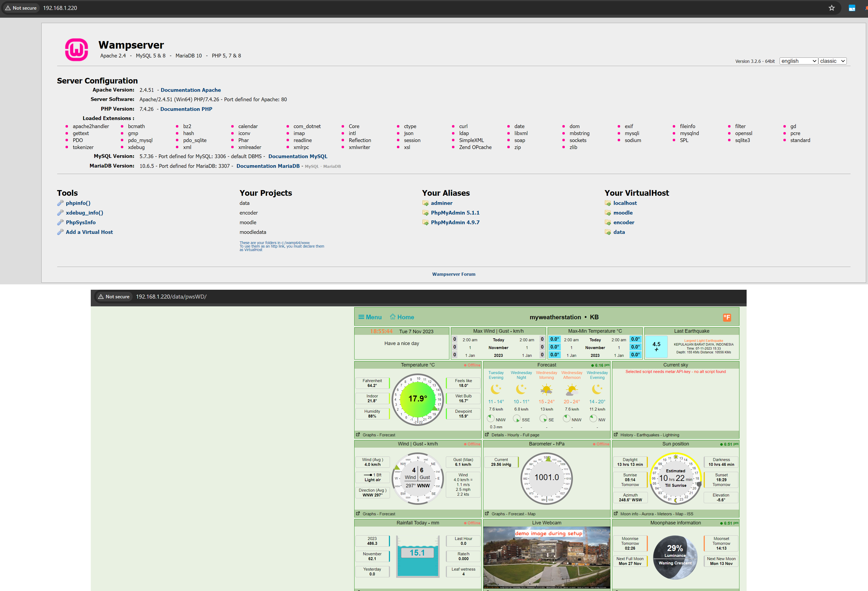This screenshot has height=591, width=868.
Task: Click folder icon beside PhpMyAdmin 4.9.7
Action: [x=425, y=223]
